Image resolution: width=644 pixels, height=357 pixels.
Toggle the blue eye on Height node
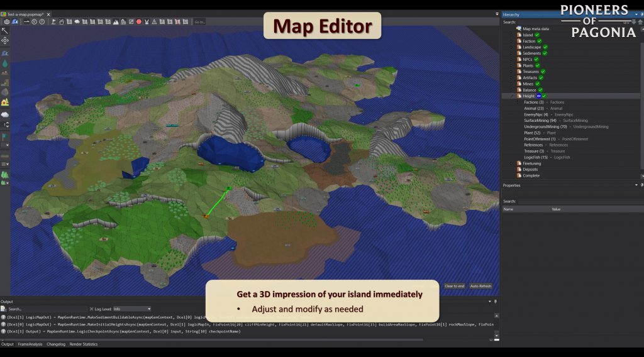tap(538, 96)
